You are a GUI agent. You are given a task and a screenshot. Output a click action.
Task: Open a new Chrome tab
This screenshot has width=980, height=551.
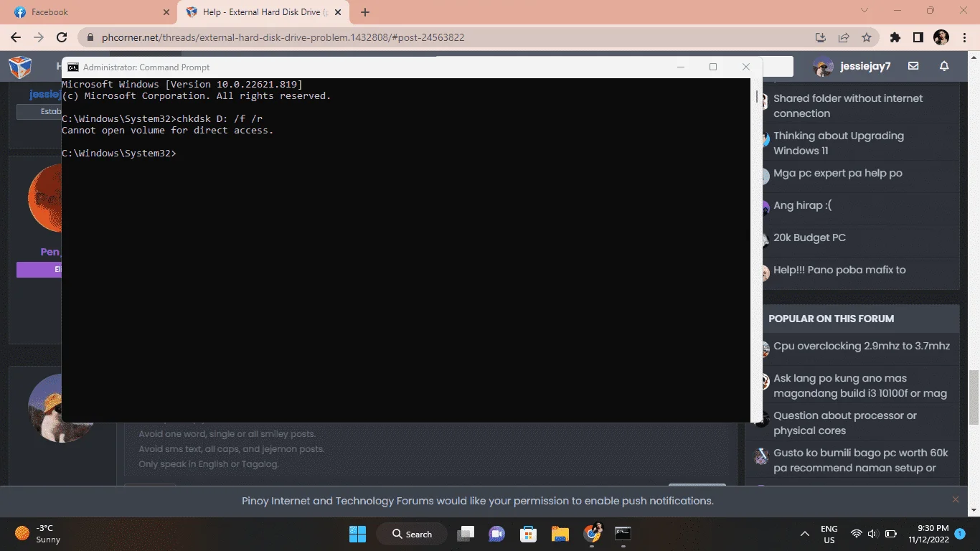click(365, 12)
